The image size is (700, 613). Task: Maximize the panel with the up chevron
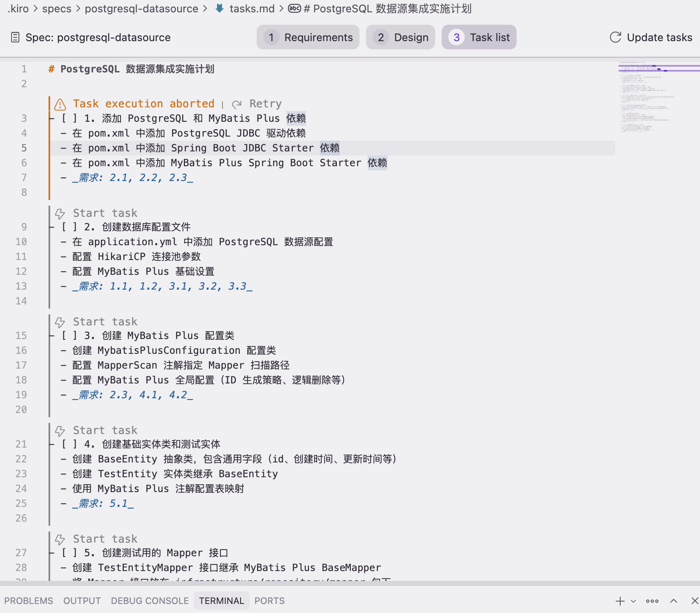(674, 601)
